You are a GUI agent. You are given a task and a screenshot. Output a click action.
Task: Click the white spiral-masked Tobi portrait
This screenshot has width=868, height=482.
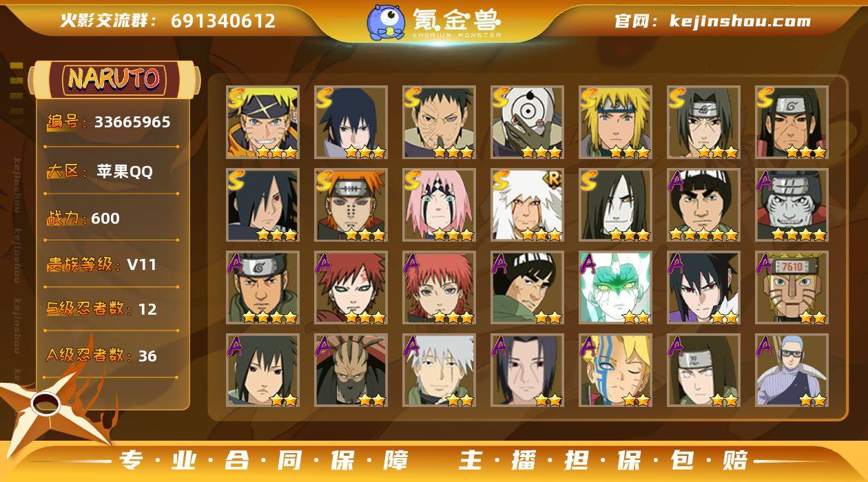click(x=528, y=122)
